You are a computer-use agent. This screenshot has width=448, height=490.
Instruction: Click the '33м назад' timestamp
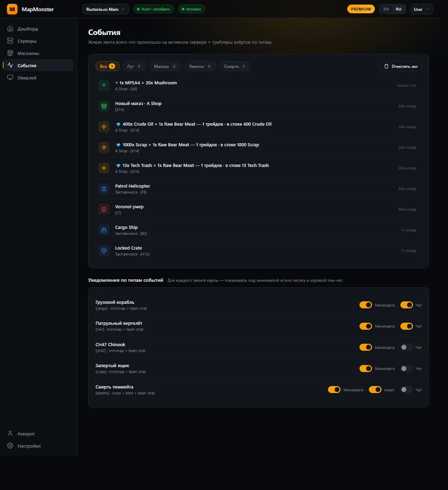click(407, 189)
